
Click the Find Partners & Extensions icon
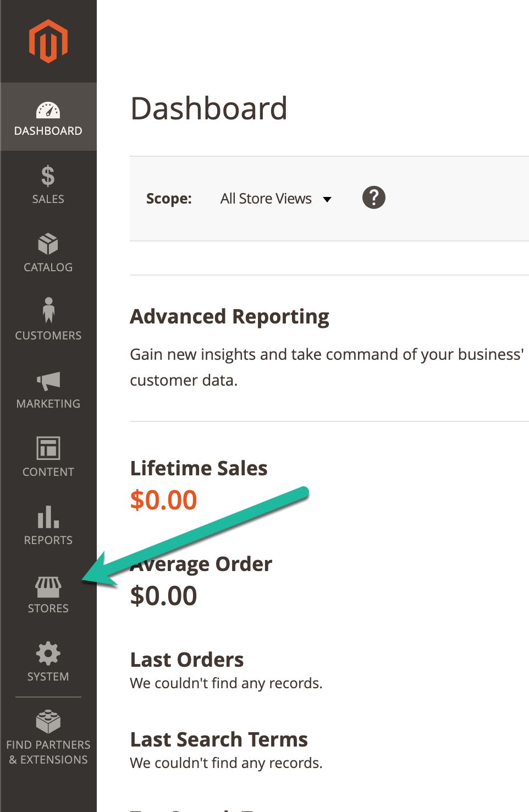48,721
